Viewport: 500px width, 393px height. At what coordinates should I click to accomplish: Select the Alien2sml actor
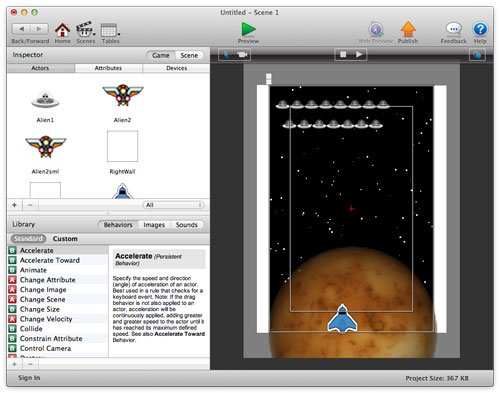[x=46, y=146]
